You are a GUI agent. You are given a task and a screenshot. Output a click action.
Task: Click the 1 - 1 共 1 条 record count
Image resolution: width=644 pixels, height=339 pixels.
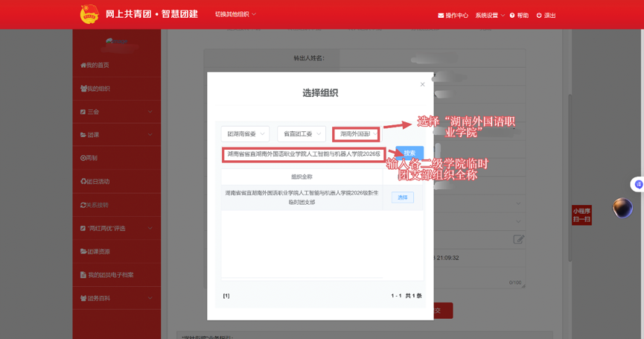[407, 296]
